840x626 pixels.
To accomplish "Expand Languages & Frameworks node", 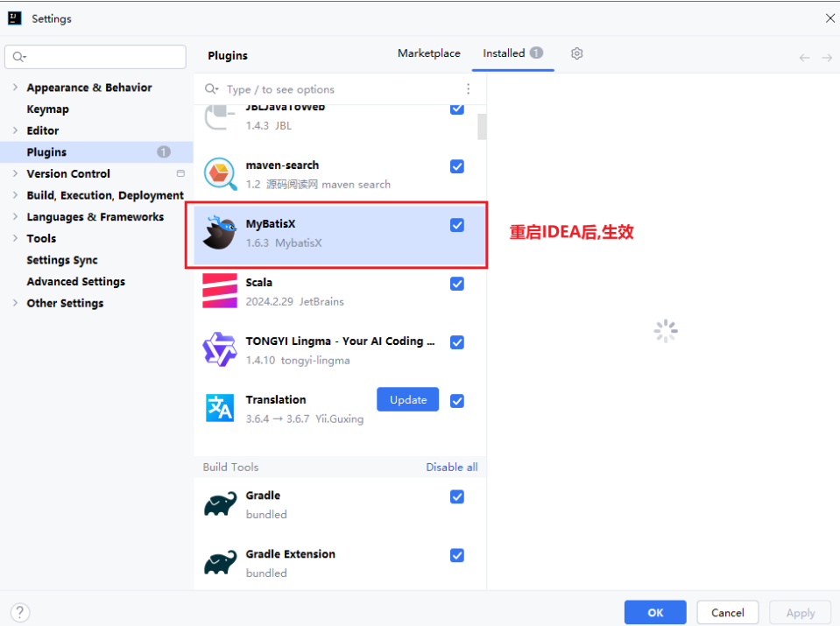I will click(x=15, y=216).
